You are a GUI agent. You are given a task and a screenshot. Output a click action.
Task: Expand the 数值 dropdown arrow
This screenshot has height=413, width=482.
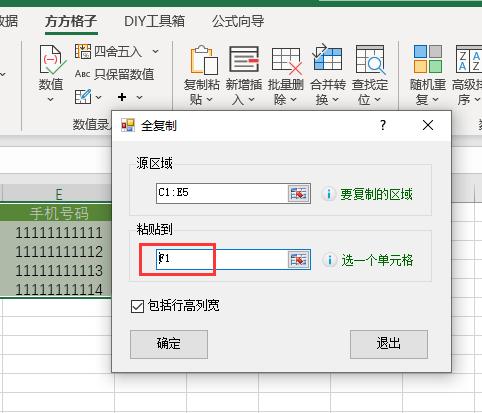[x=51, y=99]
